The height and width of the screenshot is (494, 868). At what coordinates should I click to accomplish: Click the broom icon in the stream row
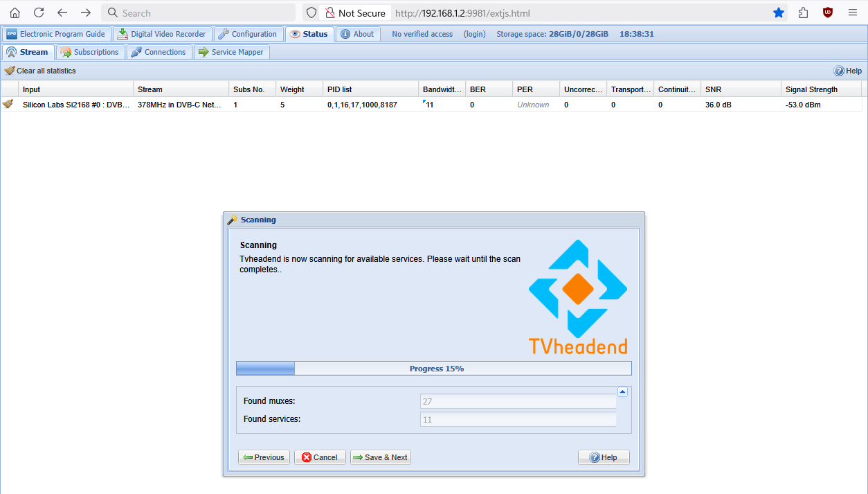coord(8,104)
